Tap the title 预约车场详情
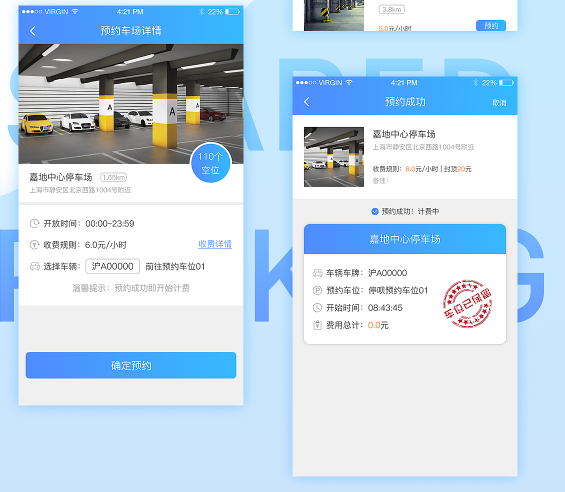This screenshot has width=565, height=492. 131,31
